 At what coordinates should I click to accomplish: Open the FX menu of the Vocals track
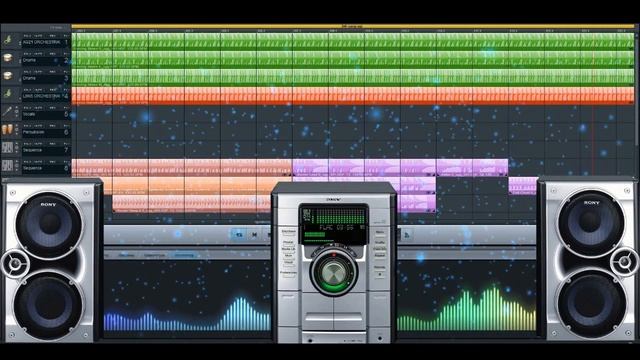coord(66,108)
